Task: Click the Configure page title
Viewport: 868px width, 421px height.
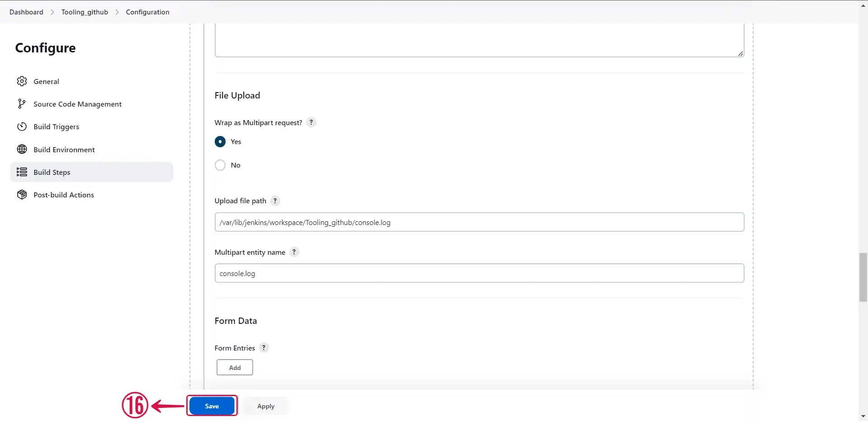Action: click(x=45, y=48)
